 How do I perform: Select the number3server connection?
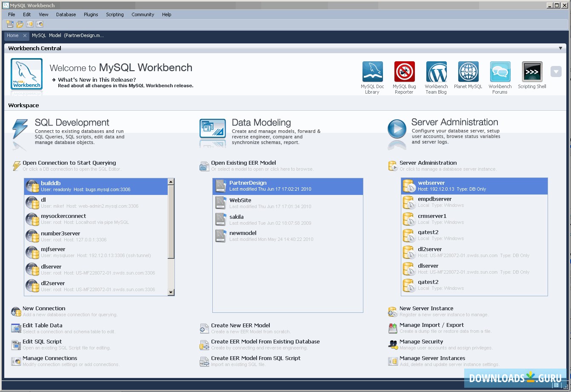[x=96, y=236]
